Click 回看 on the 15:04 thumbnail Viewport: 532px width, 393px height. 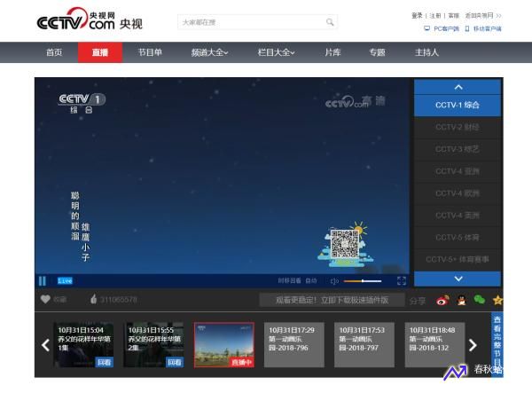click(104, 362)
